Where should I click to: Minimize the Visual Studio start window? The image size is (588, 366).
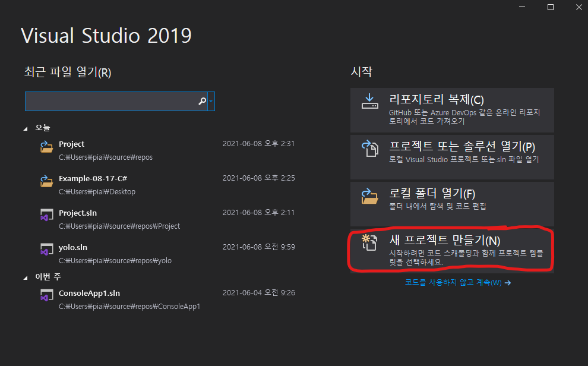tap(522, 7)
